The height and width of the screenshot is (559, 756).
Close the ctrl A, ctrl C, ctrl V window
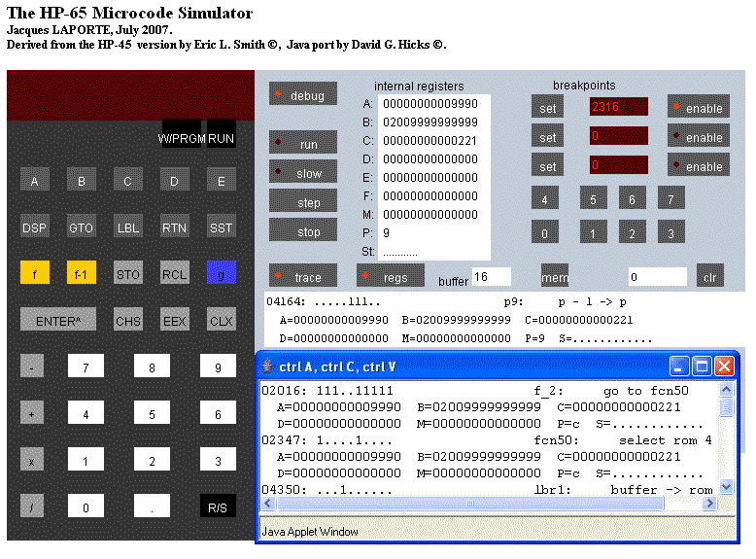coord(724,367)
